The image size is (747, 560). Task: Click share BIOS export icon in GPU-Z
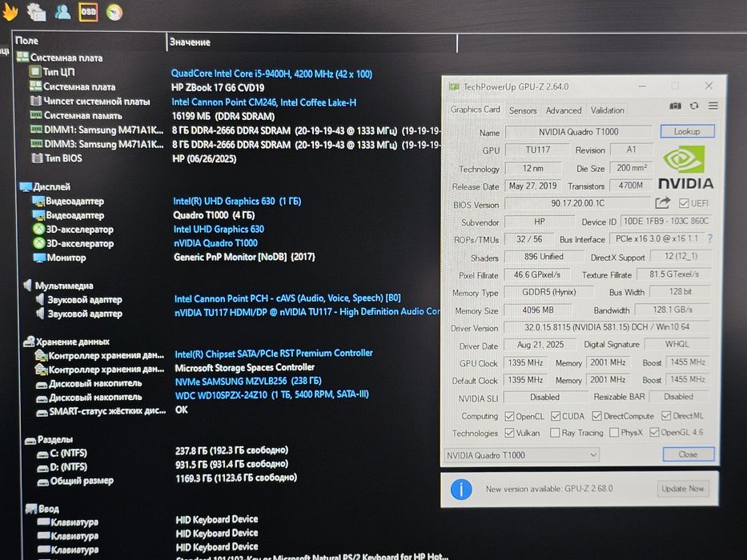662,203
